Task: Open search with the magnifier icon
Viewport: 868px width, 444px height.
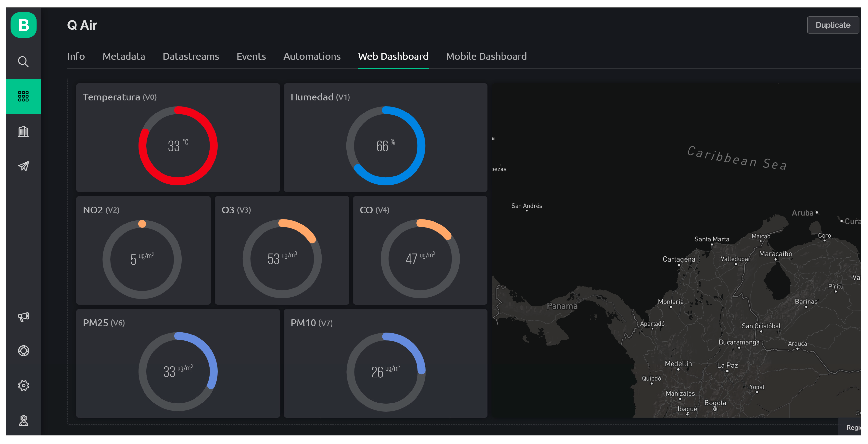Action: 23,62
